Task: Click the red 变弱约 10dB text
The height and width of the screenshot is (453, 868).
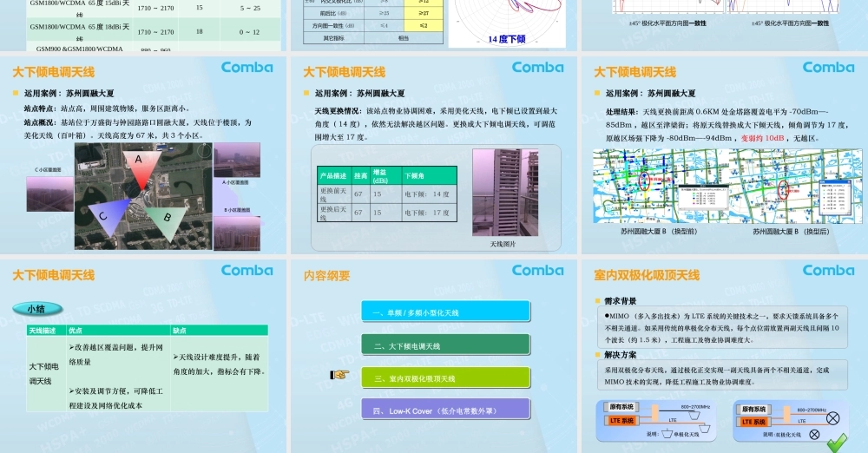Action: [x=763, y=138]
